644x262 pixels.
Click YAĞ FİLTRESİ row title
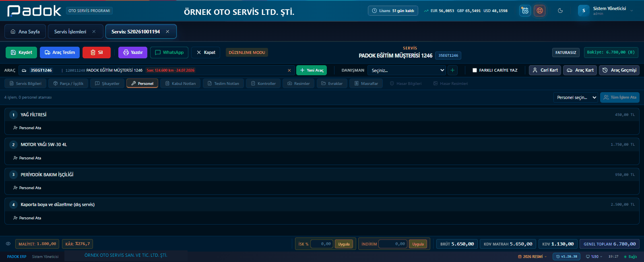(x=33, y=115)
